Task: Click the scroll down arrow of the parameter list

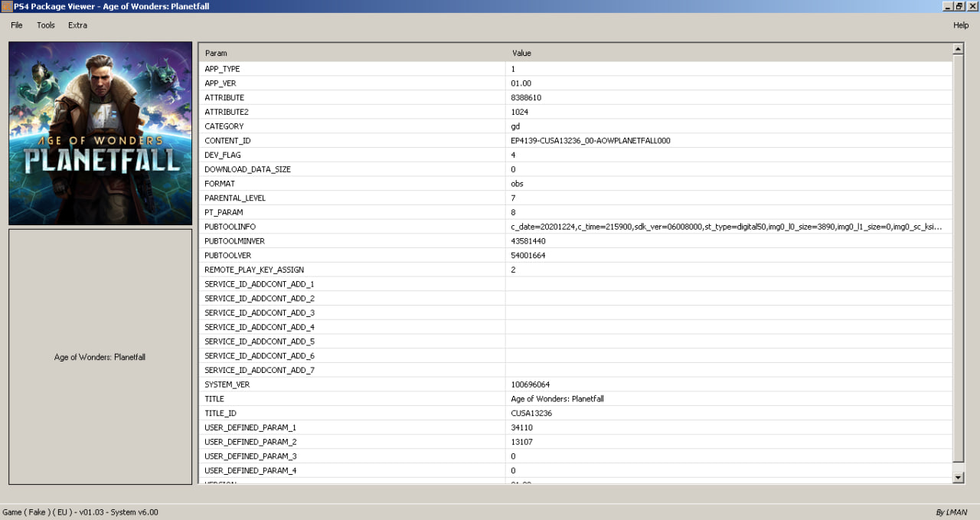Action: coord(958,477)
